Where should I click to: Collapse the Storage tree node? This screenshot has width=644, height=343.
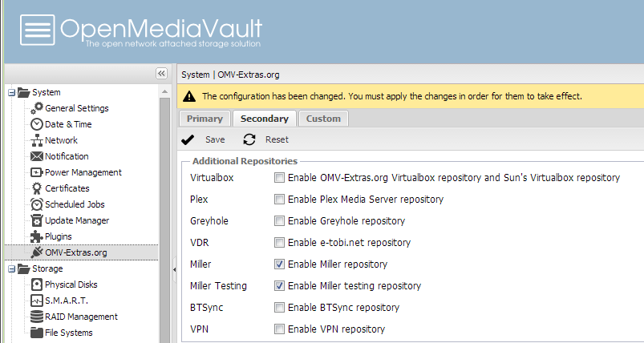tap(12, 268)
